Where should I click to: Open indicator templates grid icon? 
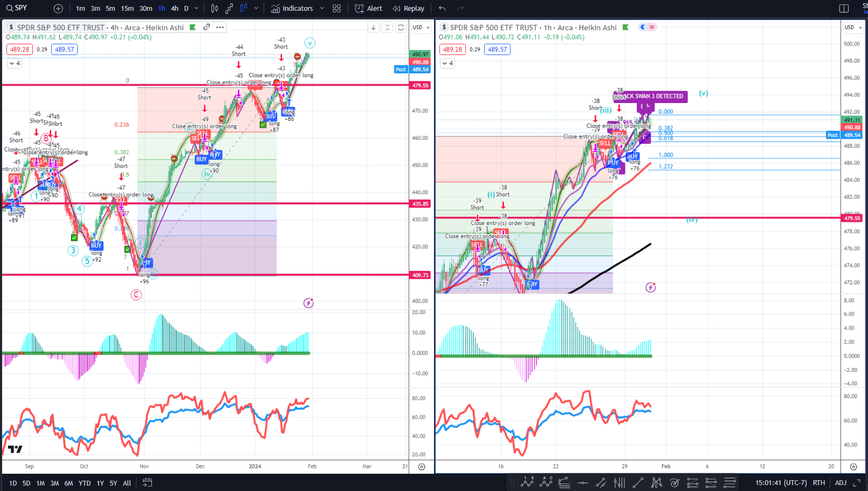337,9
